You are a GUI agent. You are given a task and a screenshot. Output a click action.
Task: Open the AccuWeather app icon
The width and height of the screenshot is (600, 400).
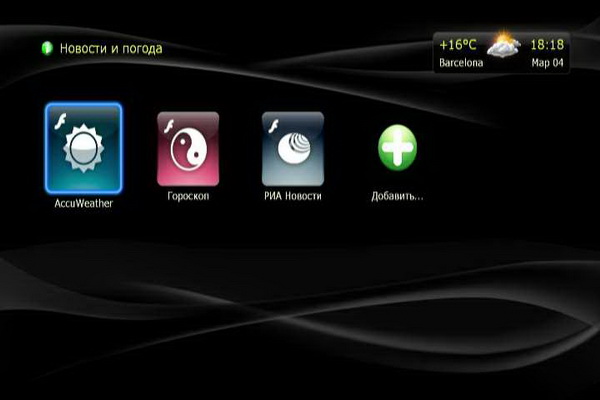click(x=83, y=150)
